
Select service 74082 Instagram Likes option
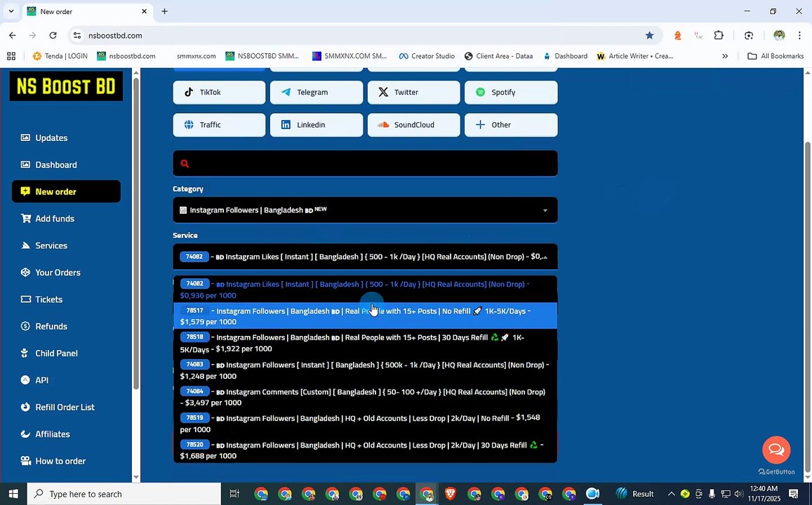pos(365,289)
